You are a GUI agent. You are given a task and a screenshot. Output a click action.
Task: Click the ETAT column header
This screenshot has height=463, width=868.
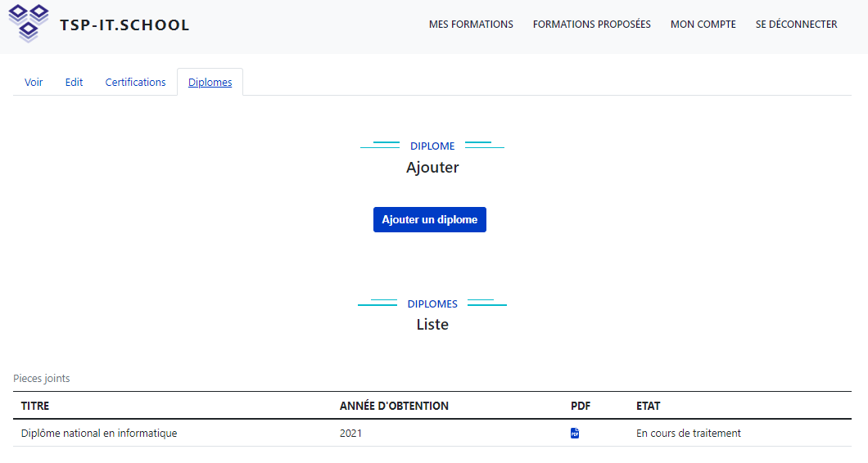[x=649, y=406]
